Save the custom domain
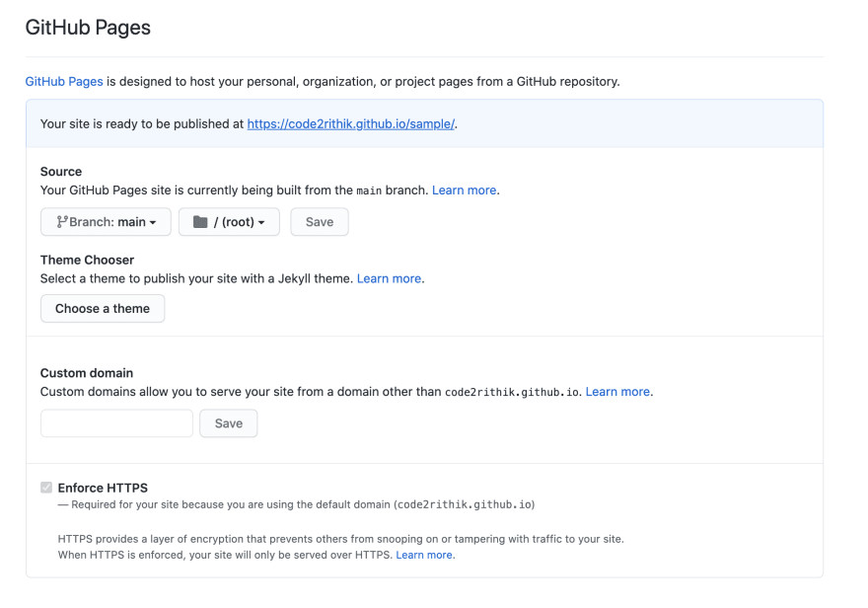The image size is (868, 608). [229, 423]
